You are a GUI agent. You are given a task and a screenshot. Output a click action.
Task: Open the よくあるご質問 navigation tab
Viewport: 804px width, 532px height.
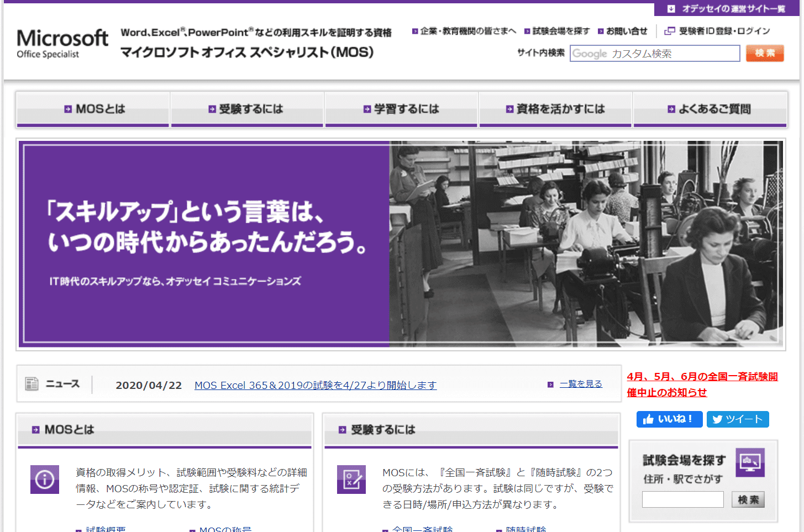click(x=710, y=109)
